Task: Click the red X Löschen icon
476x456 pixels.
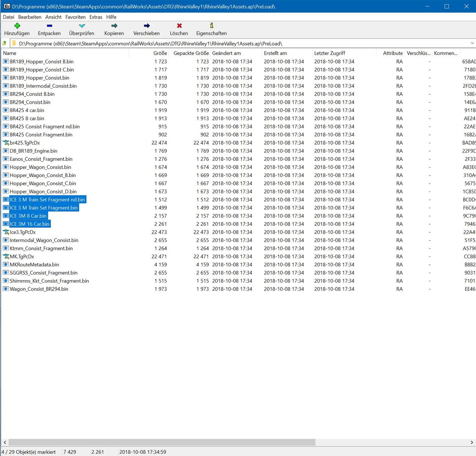Action: [179, 26]
